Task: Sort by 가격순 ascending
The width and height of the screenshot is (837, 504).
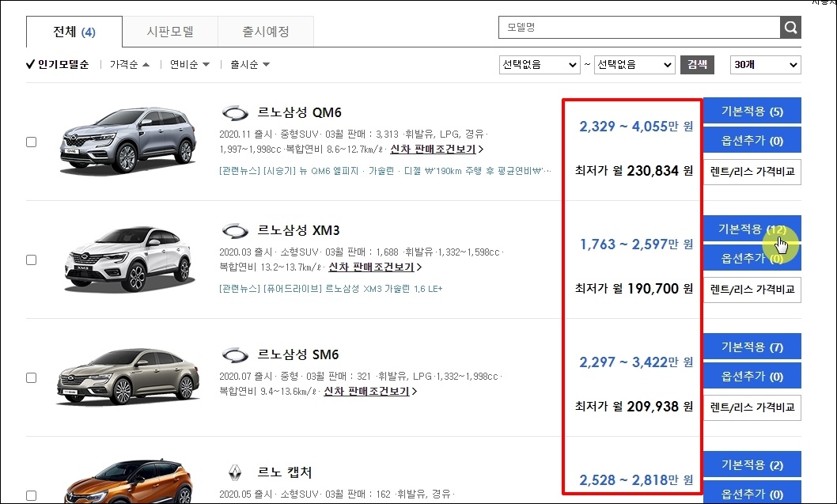Action: [130, 65]
